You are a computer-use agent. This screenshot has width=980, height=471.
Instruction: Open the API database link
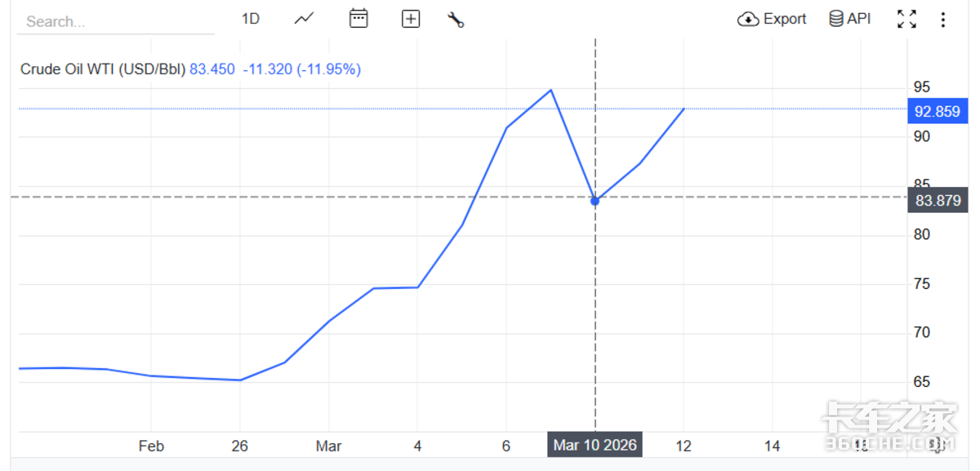[x=850, y=19]
